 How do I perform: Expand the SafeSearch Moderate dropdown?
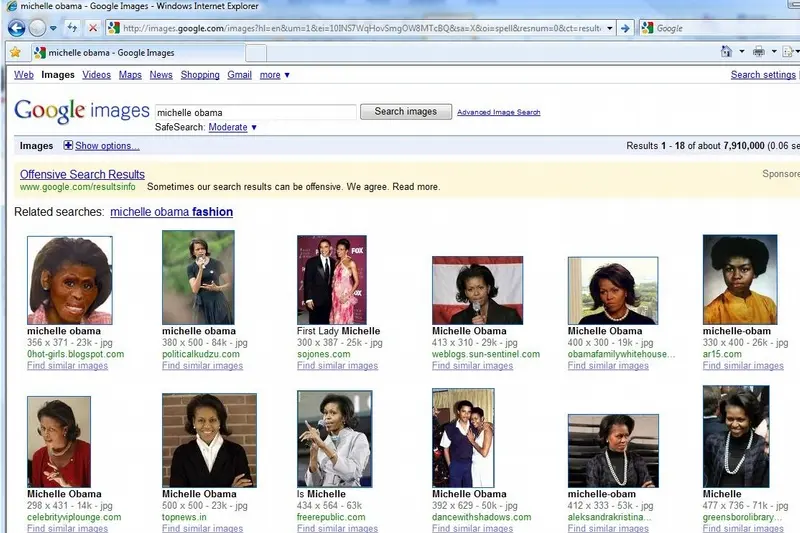tap(232, 127)
